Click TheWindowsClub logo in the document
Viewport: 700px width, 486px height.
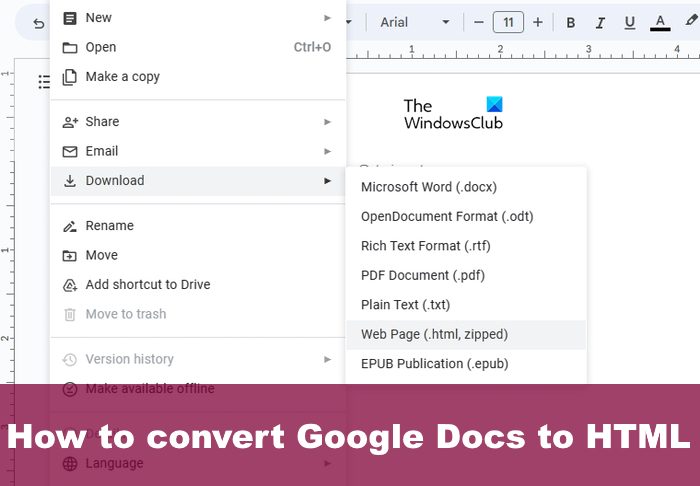coord(453,113)
